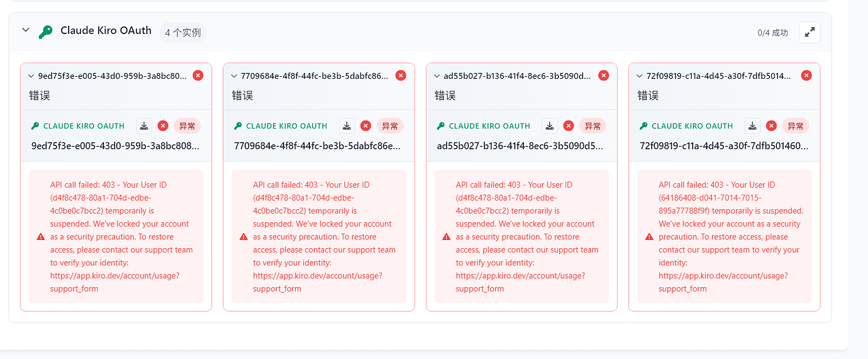Click the expand-arrows button next to 0/4 成功
868x359 pixels.
(x=810, y=32)
